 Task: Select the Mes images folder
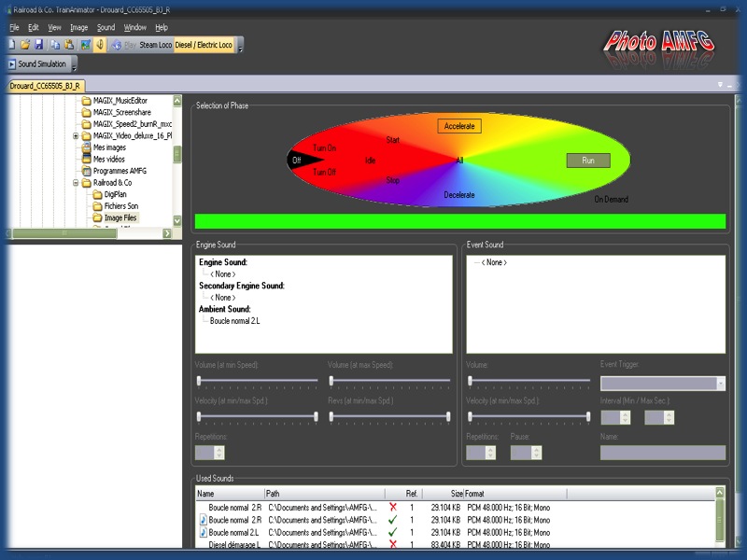tap(109, 147)
